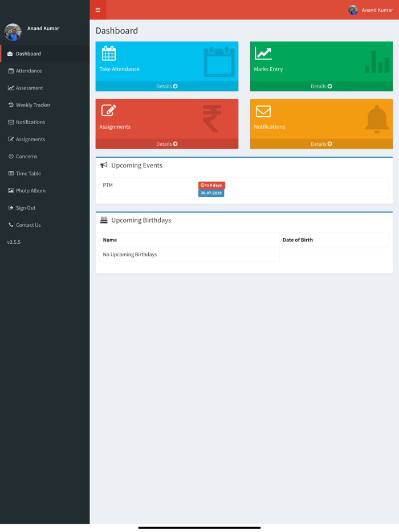This screenshot has height=532, width=399.
Task: Click the Notifications envelope icon in sidebar
Action: point(11,122)
